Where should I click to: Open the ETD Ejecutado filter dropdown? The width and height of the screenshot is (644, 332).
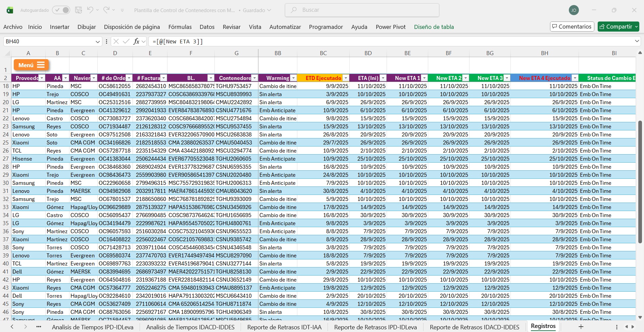pyautogui.click(x=346, y=78)
